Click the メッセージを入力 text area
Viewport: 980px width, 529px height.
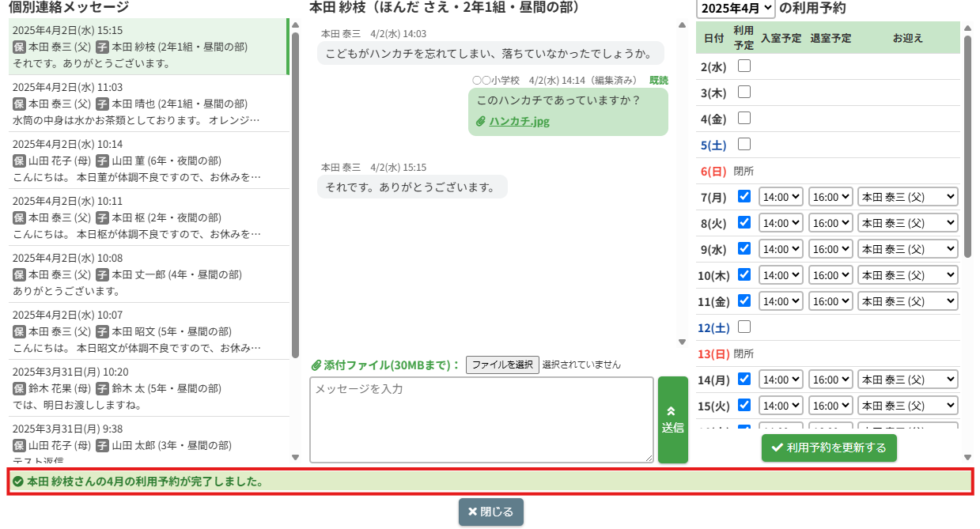tap(481, 419)
